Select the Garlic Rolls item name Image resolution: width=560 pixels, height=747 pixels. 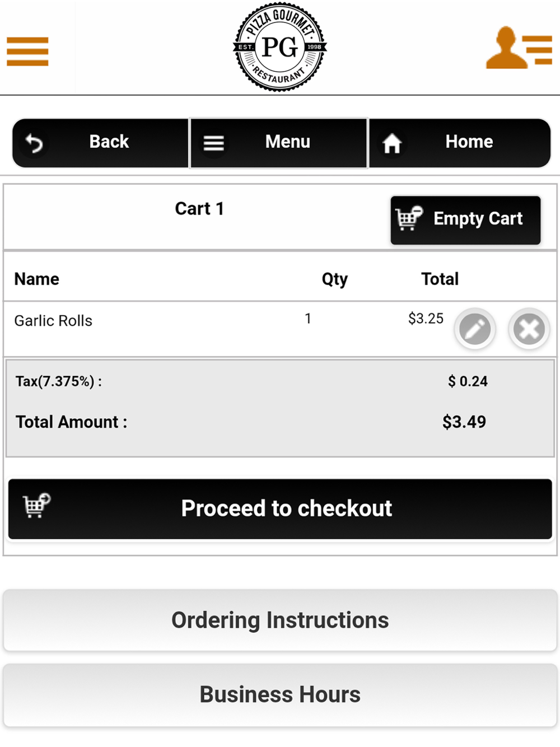coord(53,321)
